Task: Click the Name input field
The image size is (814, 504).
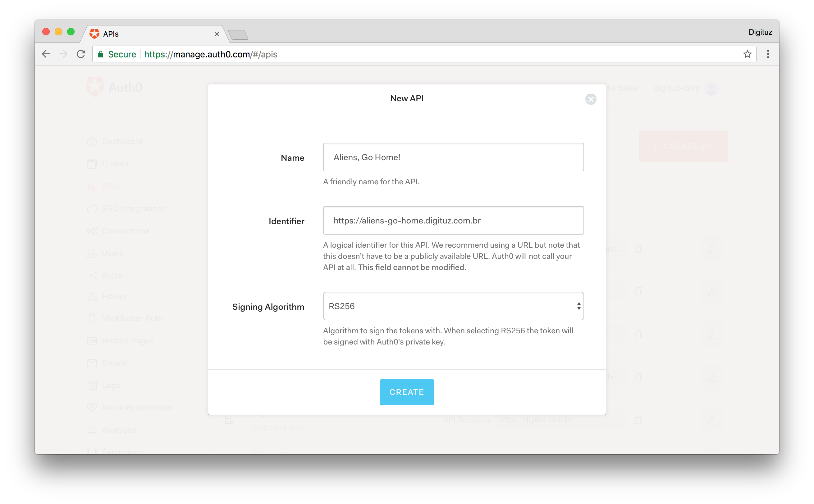Action: 453,157
